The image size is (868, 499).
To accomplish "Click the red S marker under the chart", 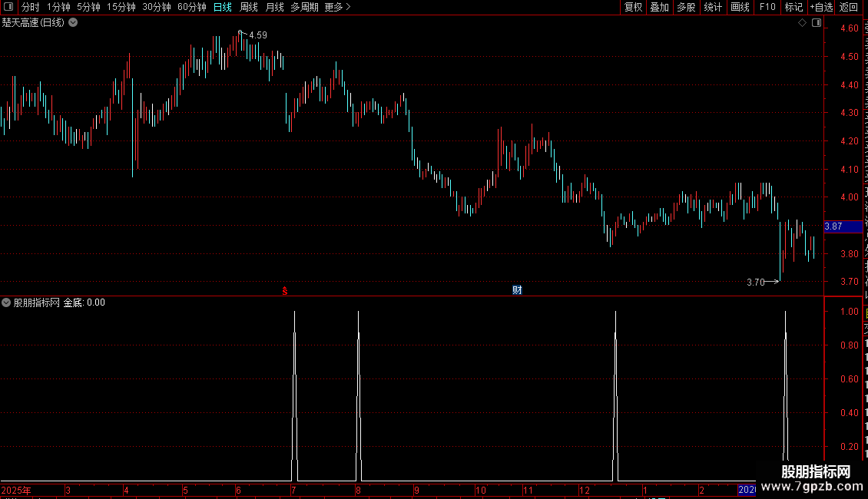I will click(x=284, y=290).
